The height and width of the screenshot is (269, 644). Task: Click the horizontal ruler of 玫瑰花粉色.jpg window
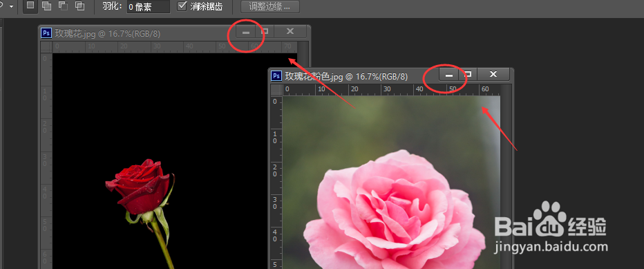[x=391, y=90]
